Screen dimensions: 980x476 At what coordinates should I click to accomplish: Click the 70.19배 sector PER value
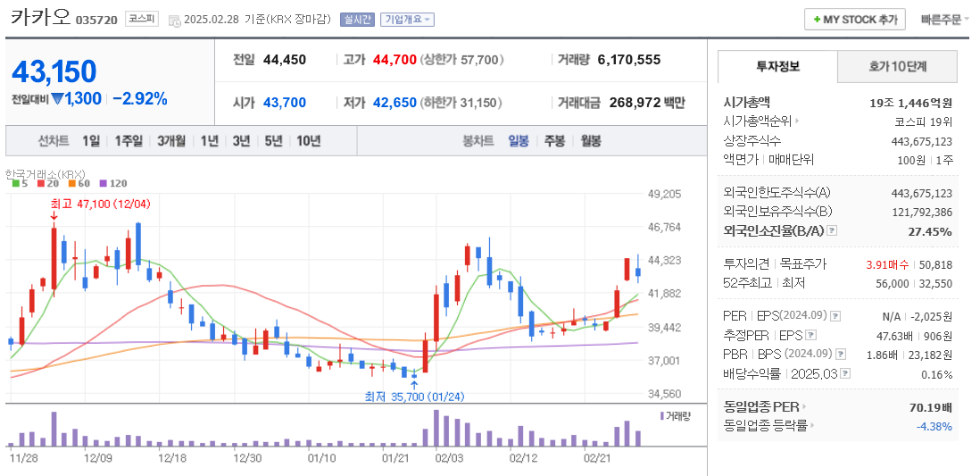coord(931,408)
